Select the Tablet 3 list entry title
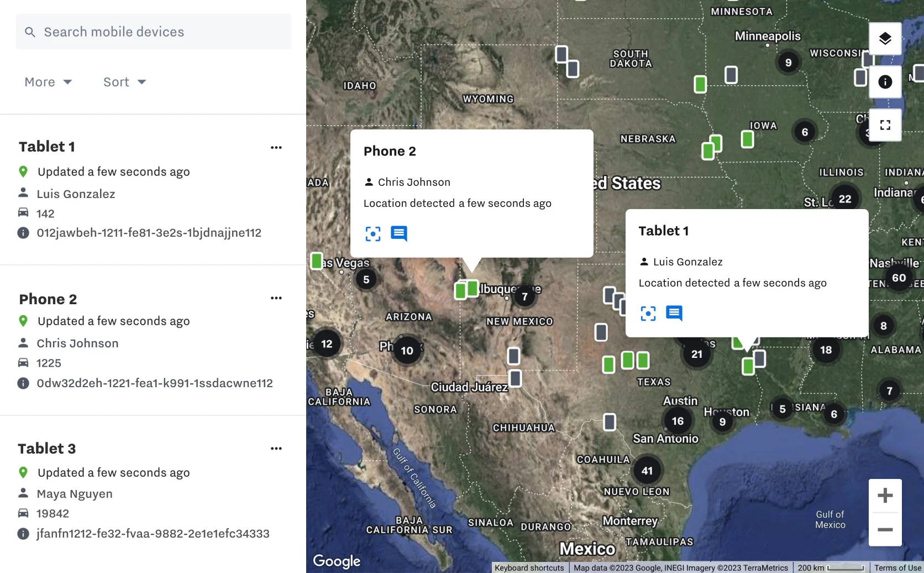Viewport: 924px width, 573px height. click(47, 449)
